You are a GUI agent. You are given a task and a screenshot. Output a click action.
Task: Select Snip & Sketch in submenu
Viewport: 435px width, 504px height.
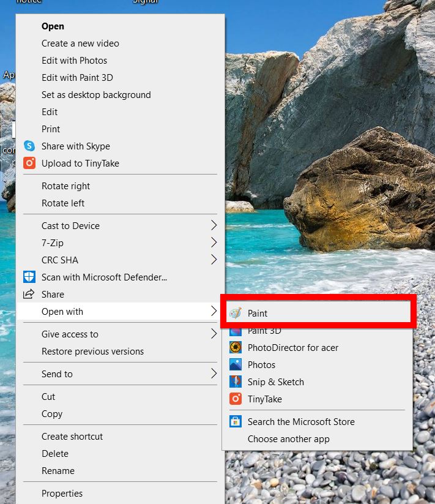click(317, 382)
